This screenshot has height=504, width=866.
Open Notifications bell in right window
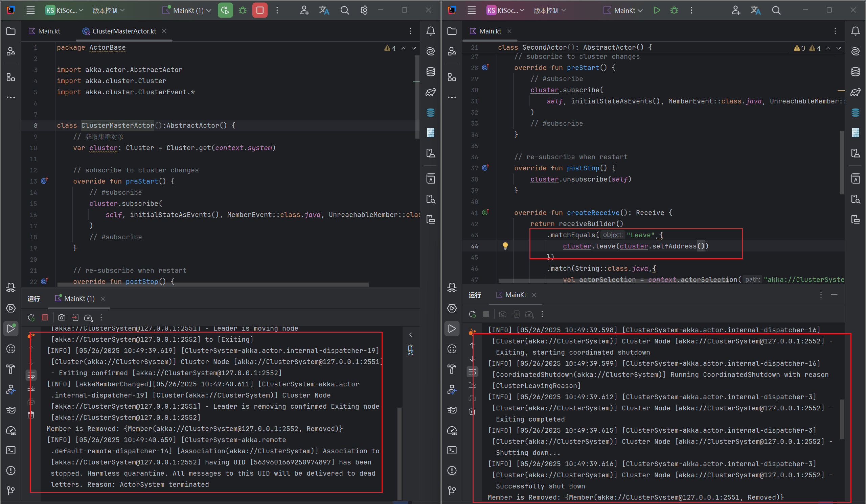click(856, 31)
